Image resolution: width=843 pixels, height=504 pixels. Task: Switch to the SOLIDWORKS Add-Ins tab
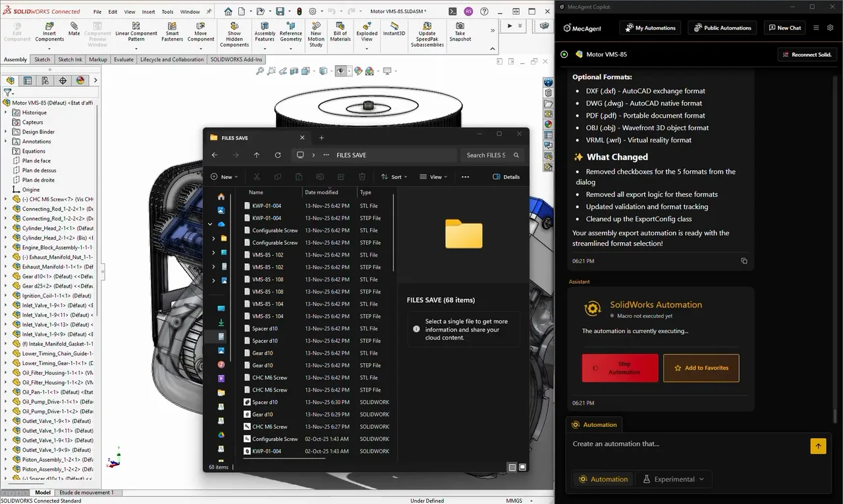pos(236,59)
